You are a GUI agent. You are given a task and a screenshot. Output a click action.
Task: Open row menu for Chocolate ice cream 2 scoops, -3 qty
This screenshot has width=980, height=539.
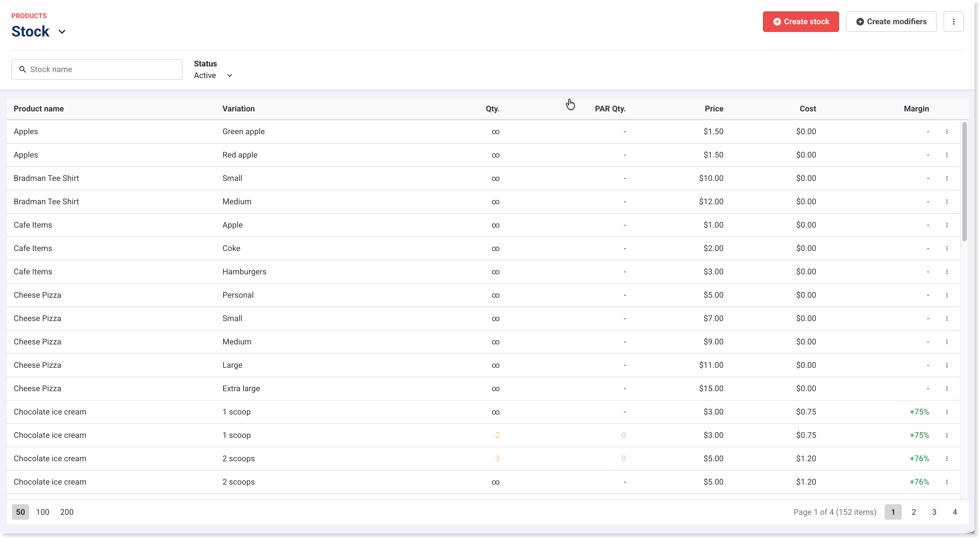click(947, 458)
